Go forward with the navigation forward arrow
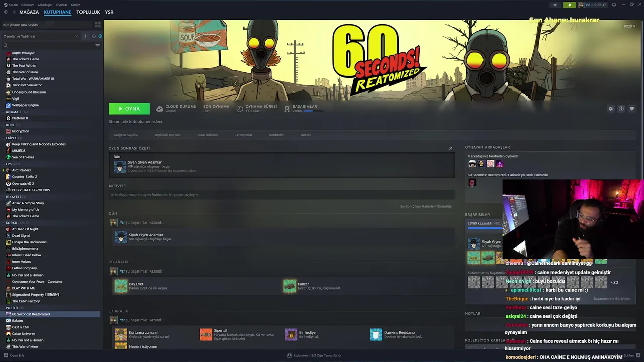Viewport: 644px width, 362px height. tap(14, 12)
